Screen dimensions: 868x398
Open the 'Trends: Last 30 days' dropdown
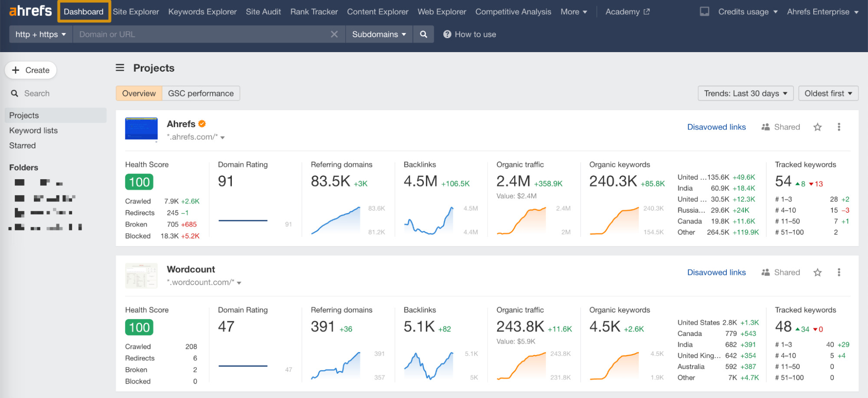pyautogui.click(x=745, y=93)
